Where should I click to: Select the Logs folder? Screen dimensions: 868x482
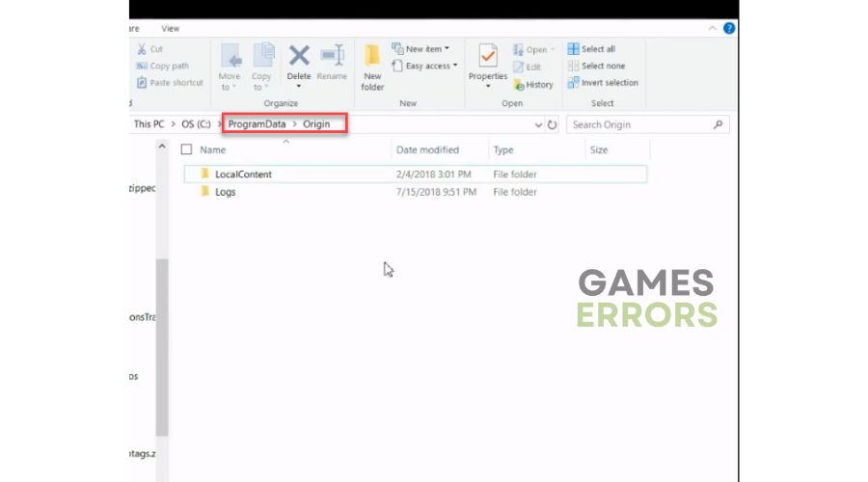tap(415, 192)
